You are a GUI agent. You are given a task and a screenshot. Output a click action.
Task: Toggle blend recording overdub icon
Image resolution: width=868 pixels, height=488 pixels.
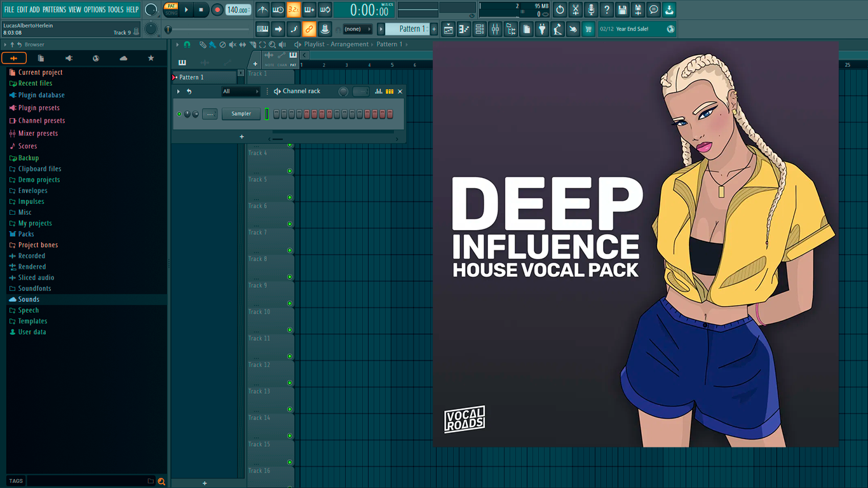(x=309, y=10)
